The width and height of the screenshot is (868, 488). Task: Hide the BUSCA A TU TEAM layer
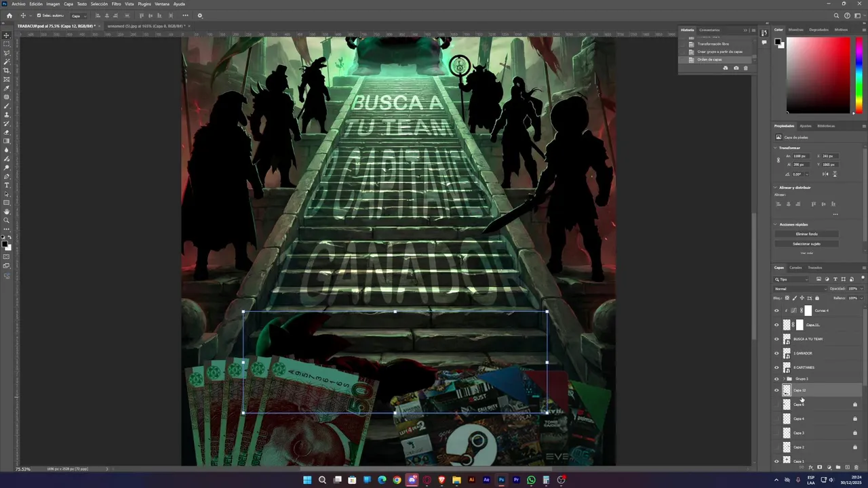(x=776, y=339)
